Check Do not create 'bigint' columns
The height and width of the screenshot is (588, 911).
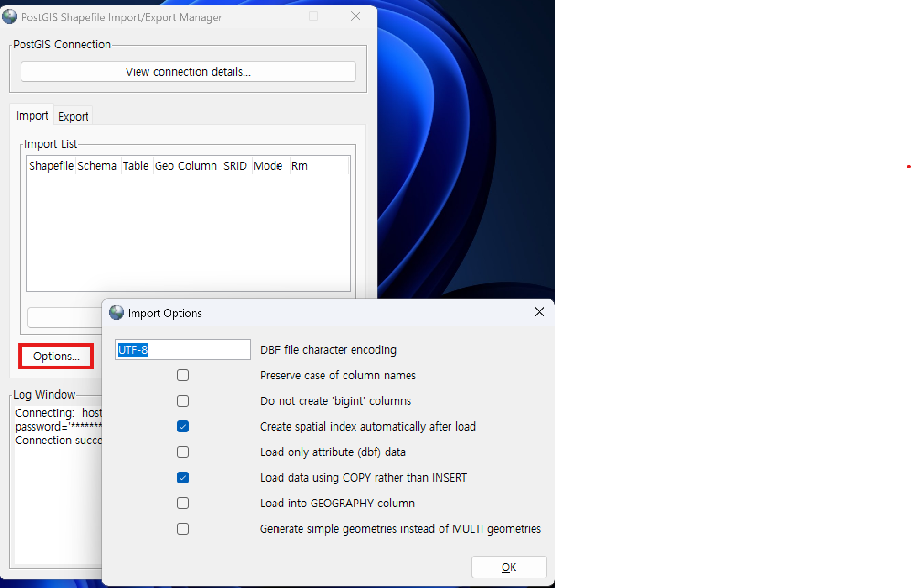click(183, 401)
